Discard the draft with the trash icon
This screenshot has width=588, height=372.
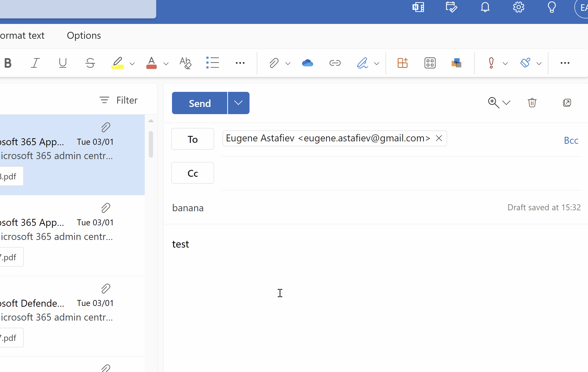click(x=532, y=103)
